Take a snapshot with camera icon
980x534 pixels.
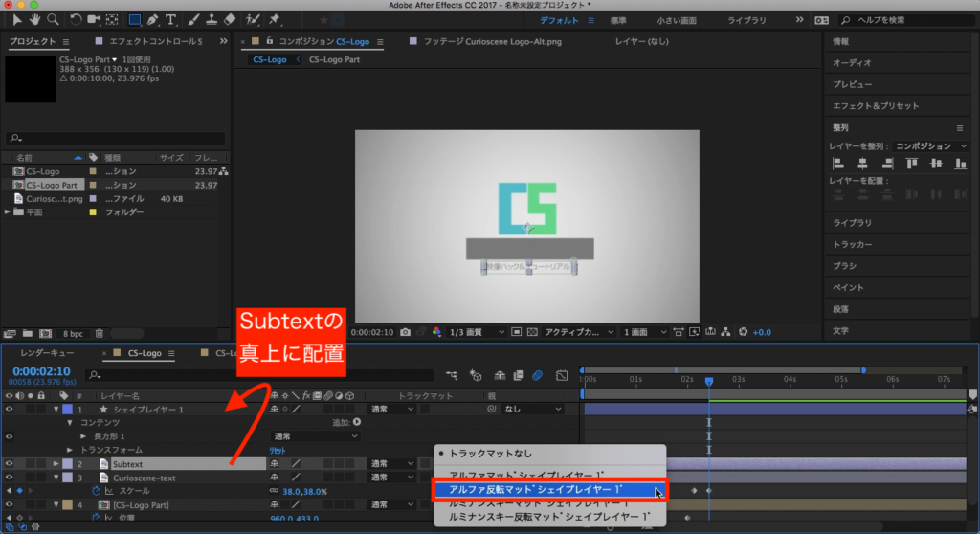(x=406, y=332)
